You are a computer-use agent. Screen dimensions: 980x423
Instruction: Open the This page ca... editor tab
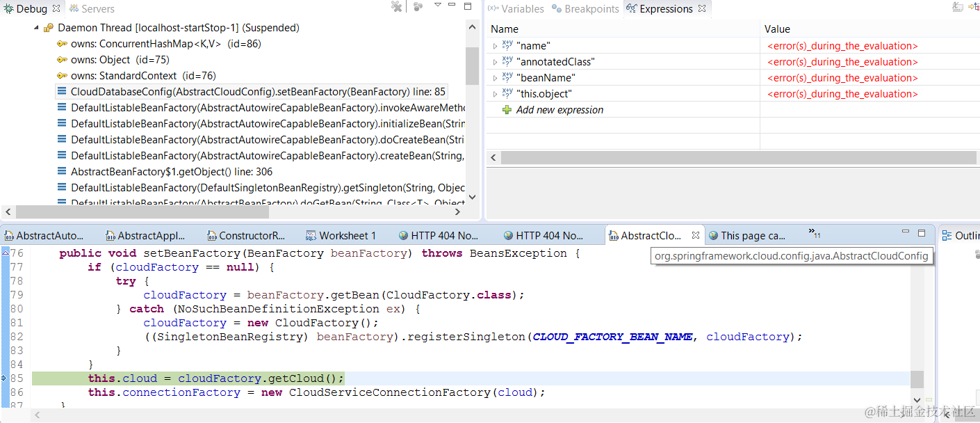coord(747,235)
